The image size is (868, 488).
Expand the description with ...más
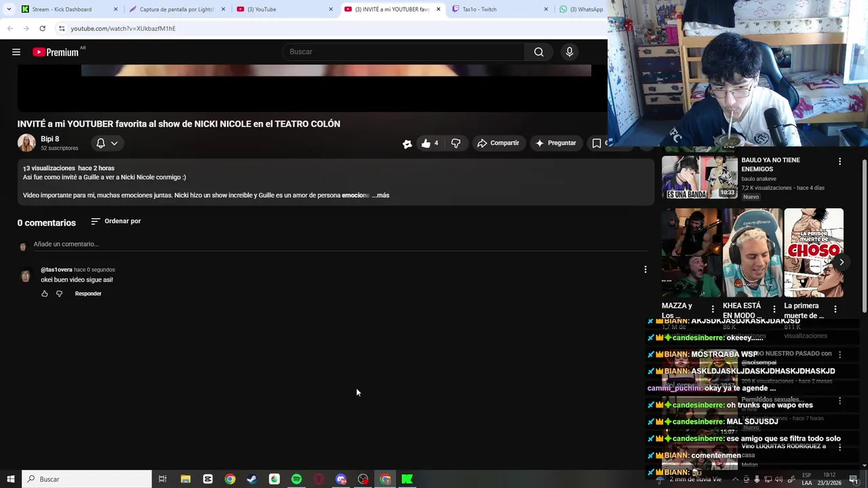(x=380, y=195)
